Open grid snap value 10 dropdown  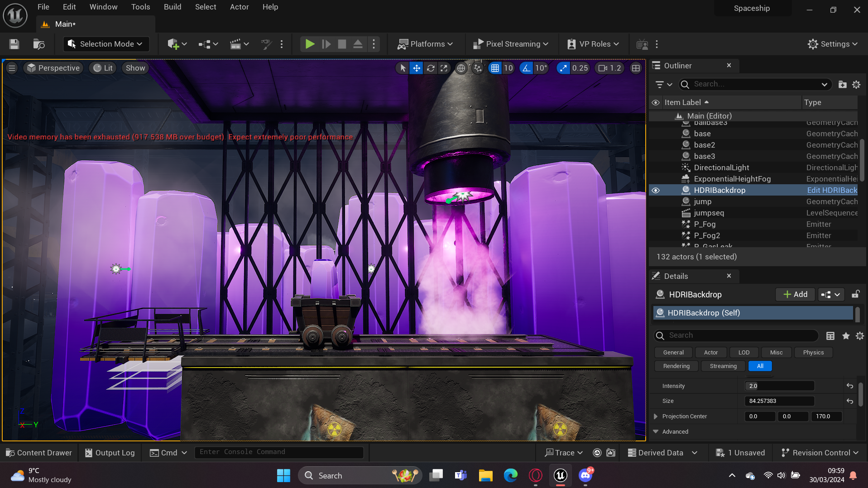tap(508, 68)
